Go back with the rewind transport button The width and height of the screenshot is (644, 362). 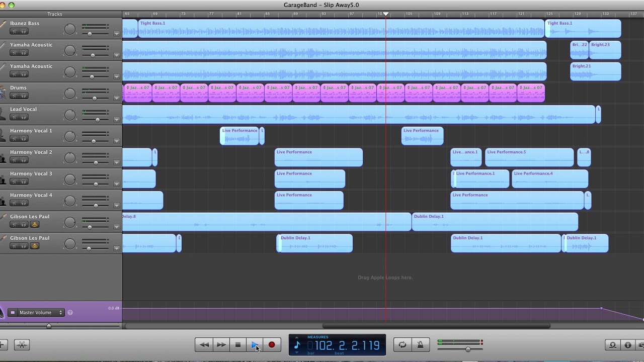[x=204, y=345]
